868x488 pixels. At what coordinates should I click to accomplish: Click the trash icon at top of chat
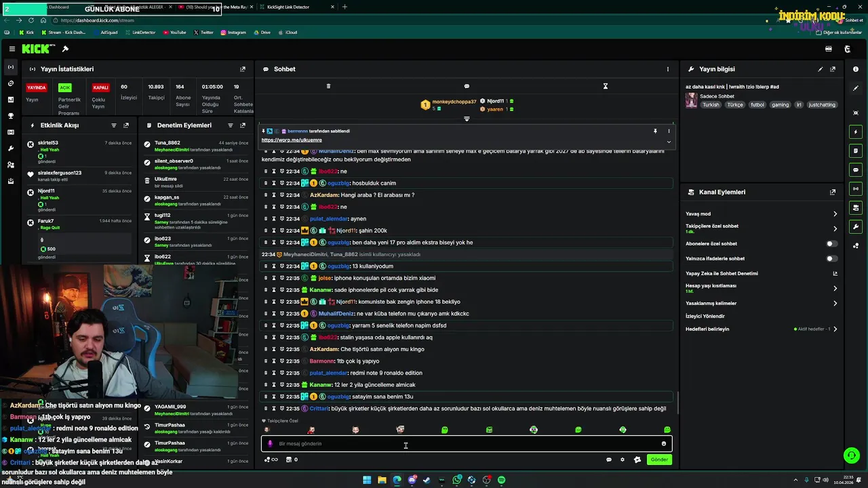[328, 86]
